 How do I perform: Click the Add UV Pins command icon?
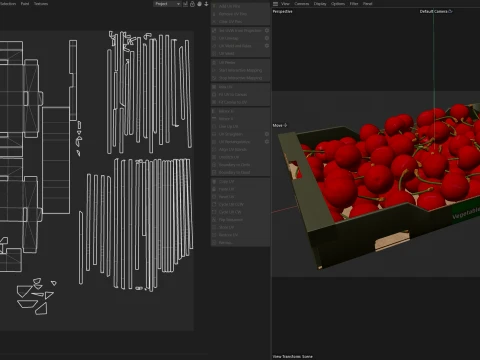coord(214,6)
